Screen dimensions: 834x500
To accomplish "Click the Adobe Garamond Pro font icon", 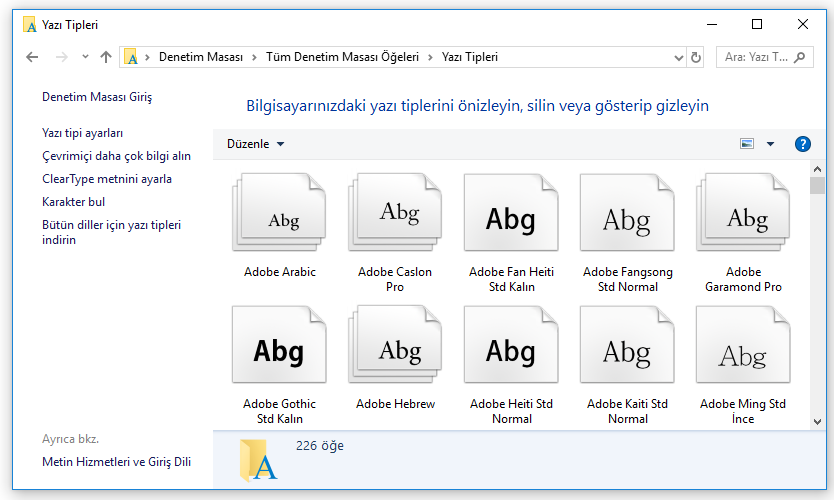I will point(743,213).
